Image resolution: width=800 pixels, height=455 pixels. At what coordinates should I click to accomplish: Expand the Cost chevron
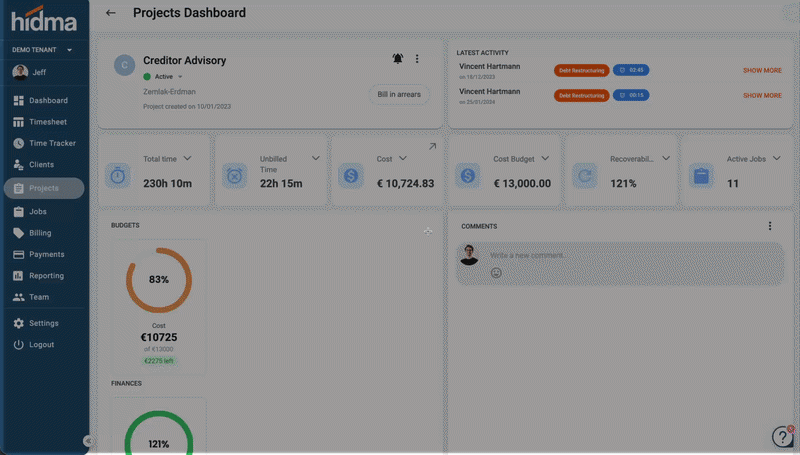tap(403, 159)
